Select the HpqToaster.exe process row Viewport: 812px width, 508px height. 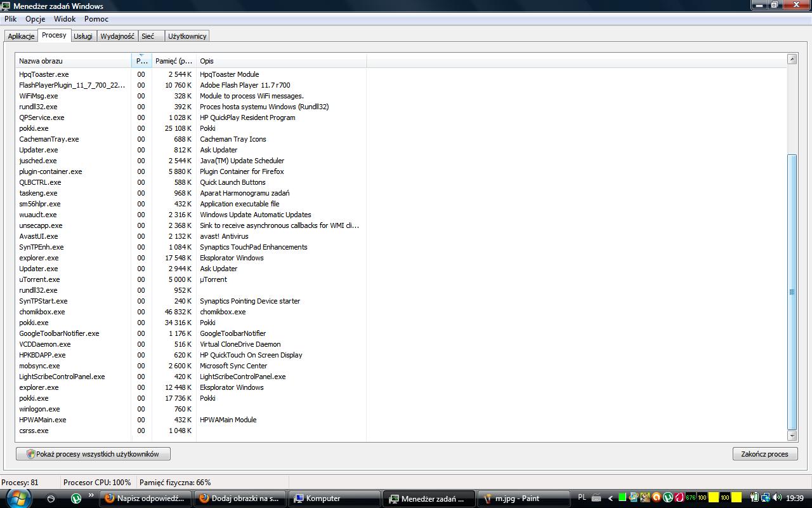pyautogui.click(x=191, y=74)
